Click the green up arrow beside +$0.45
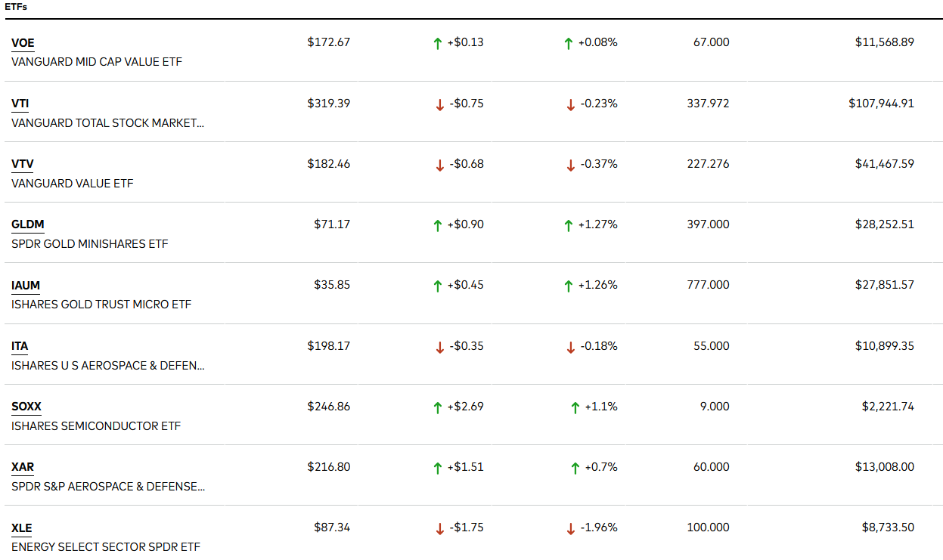Image resolution: width=943 pixels, height=560 pixels. pyautogui.click(x=437, y=286)
